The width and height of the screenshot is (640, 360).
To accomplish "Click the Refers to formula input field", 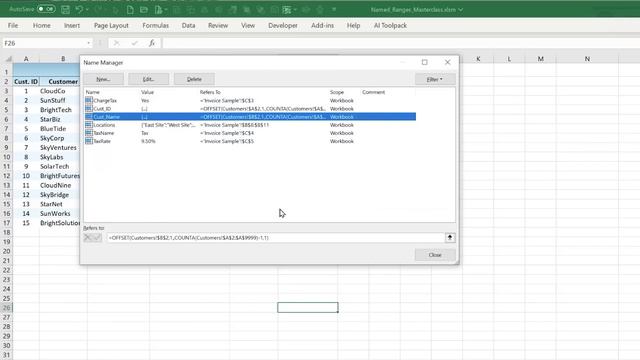I will (276, 238).
